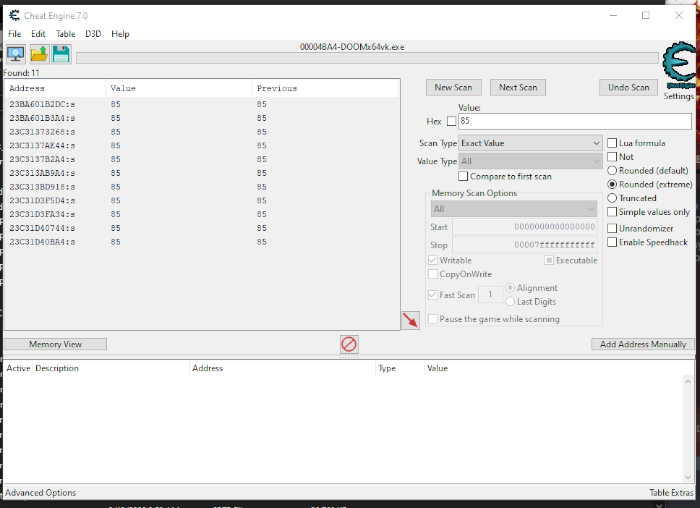The image size is (700, 508).
Task: Click the Cheat Engine logo settings icon
Action: (x=679, y=66)
